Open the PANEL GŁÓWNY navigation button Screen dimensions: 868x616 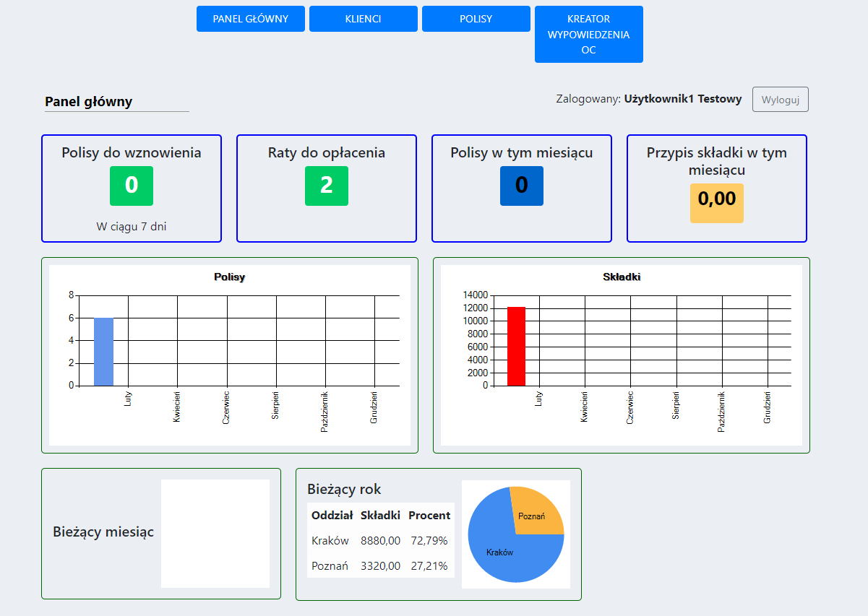(x=251, y=19)
